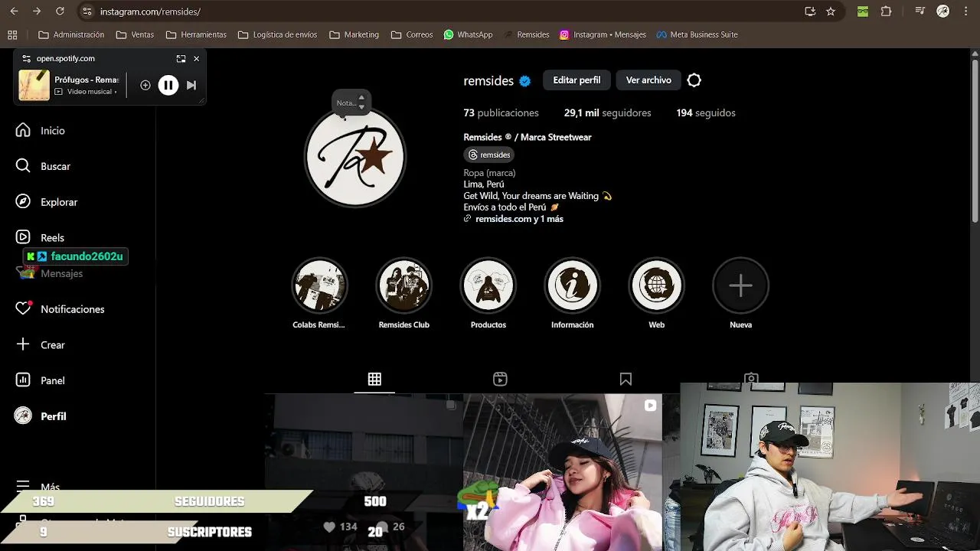This screenshot has width=980, height=551.
Task: Open site info icon in address bar
Action: click(x=87, y=11)
